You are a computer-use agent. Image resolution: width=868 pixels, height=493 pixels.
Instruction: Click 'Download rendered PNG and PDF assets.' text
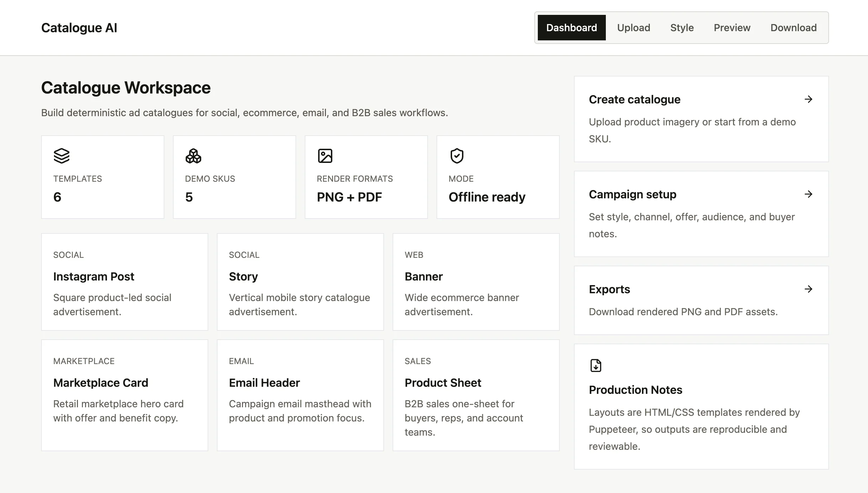tap(683, 312)
